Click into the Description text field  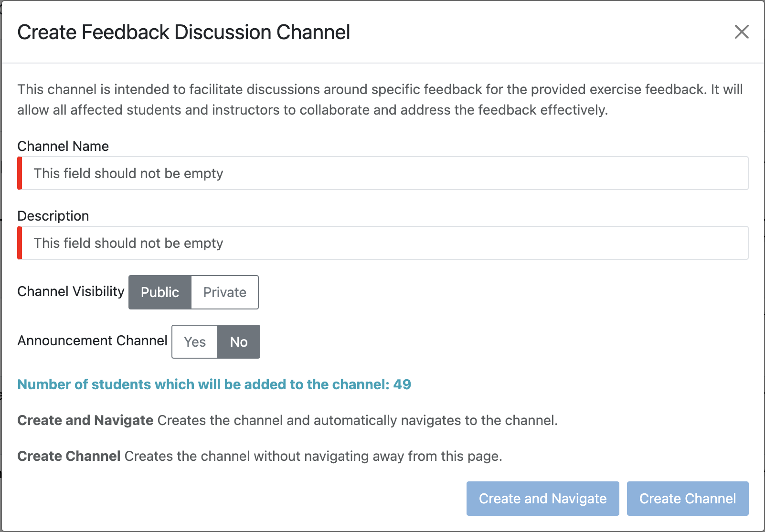click(x=382, y=243)
